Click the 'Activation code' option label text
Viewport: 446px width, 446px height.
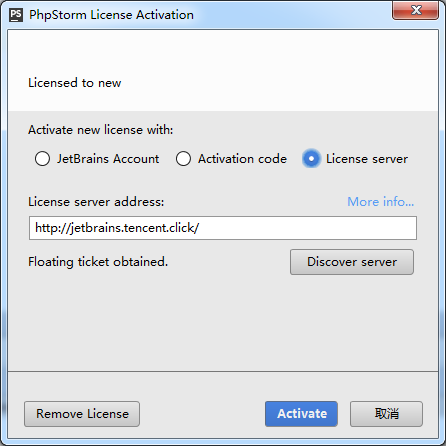pos(242,159)
